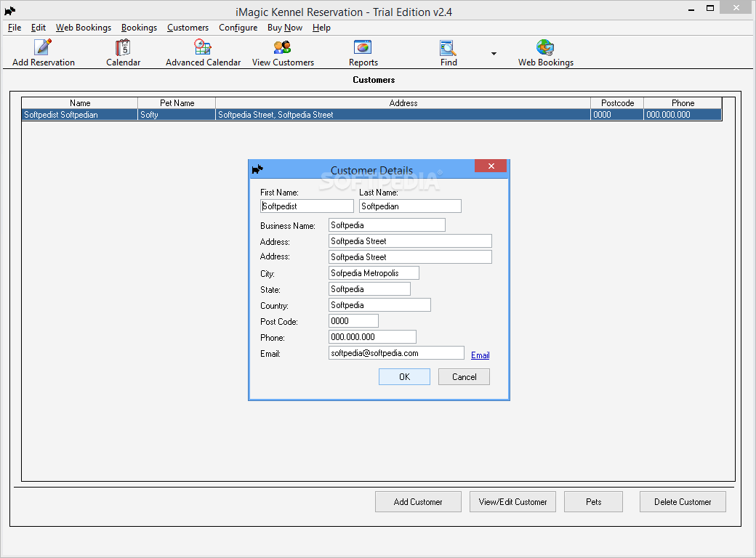The image size is (756, 558).
Task: Sort by the Postcode column header
Action: click(x=617, y=103)
